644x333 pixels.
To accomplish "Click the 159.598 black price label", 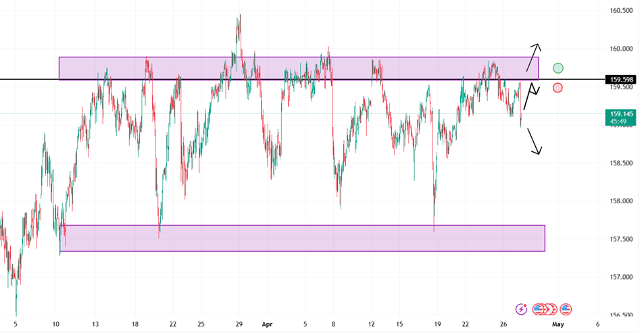I will pyautogui.click(x=620, y=80).
